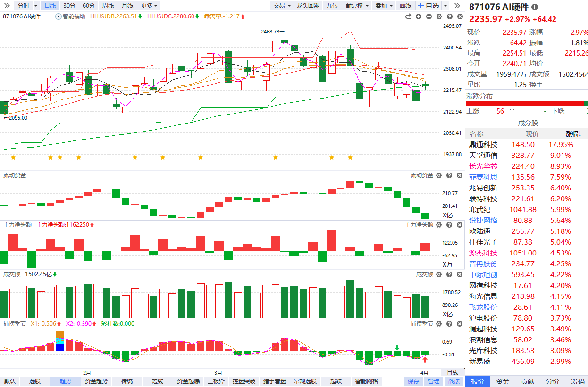Click the redo/share arrow icon on main chart

(x=408, y=16)
